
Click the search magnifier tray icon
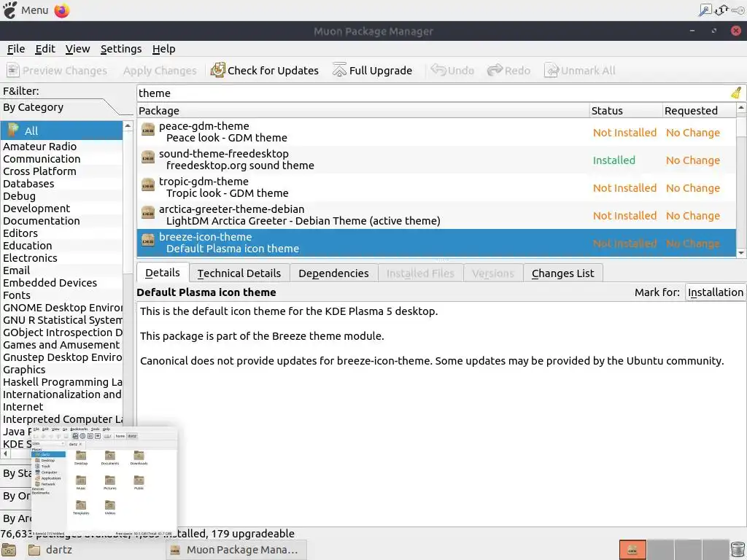(705, 10)
